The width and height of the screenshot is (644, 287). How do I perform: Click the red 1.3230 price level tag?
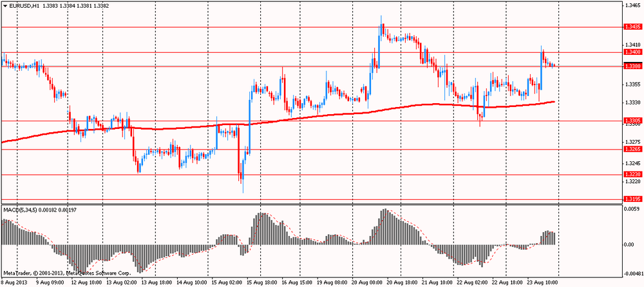[x=632, y=174]
